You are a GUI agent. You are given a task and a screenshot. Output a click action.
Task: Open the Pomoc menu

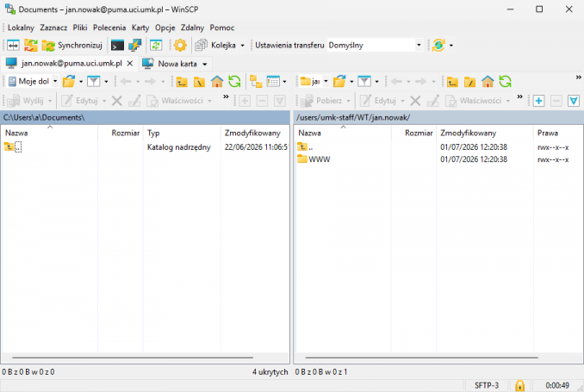pos(222,28)
